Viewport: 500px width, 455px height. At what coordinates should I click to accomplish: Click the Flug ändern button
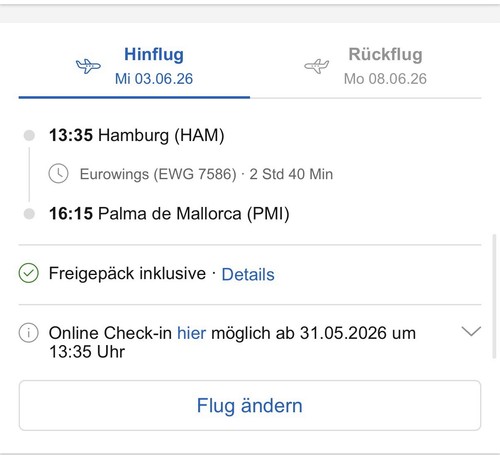pos(250,405)
